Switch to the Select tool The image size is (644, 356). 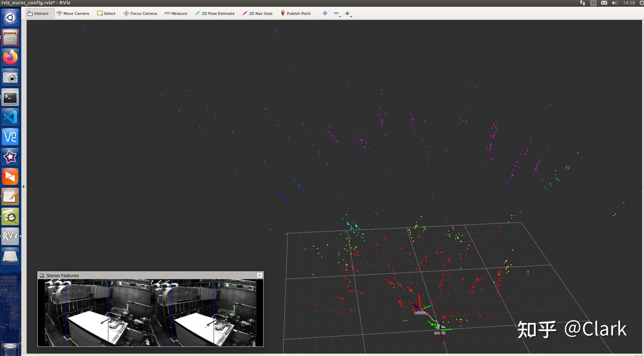pos(106,13)
